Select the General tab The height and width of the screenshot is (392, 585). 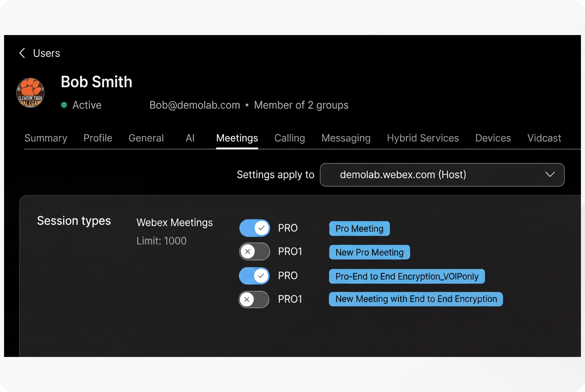146,138
